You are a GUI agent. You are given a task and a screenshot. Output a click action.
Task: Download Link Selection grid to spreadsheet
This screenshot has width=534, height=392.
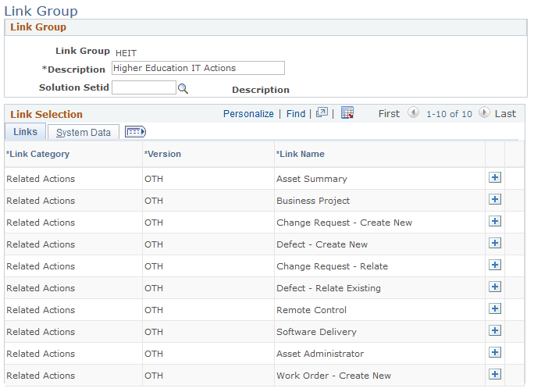[x=347, y=112]
